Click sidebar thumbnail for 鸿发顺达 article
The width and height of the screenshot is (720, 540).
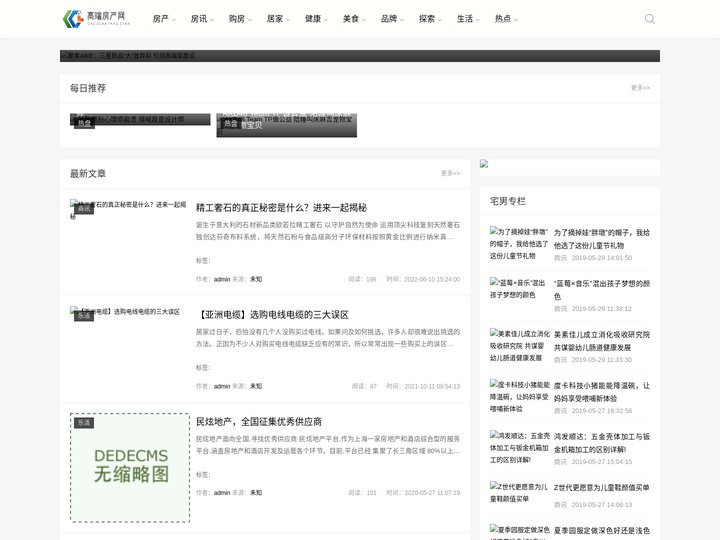(x=519, y=447)
